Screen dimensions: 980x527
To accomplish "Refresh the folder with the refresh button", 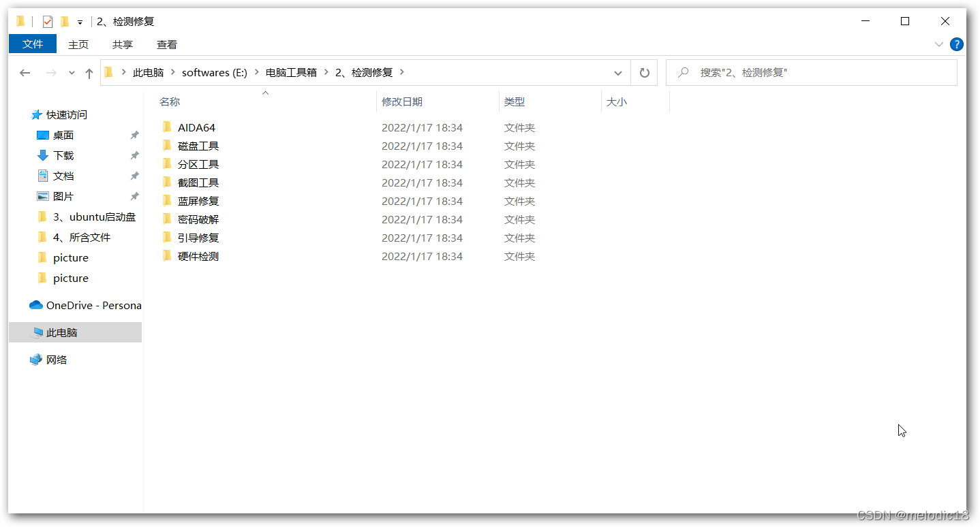I will tap(644, 73).
